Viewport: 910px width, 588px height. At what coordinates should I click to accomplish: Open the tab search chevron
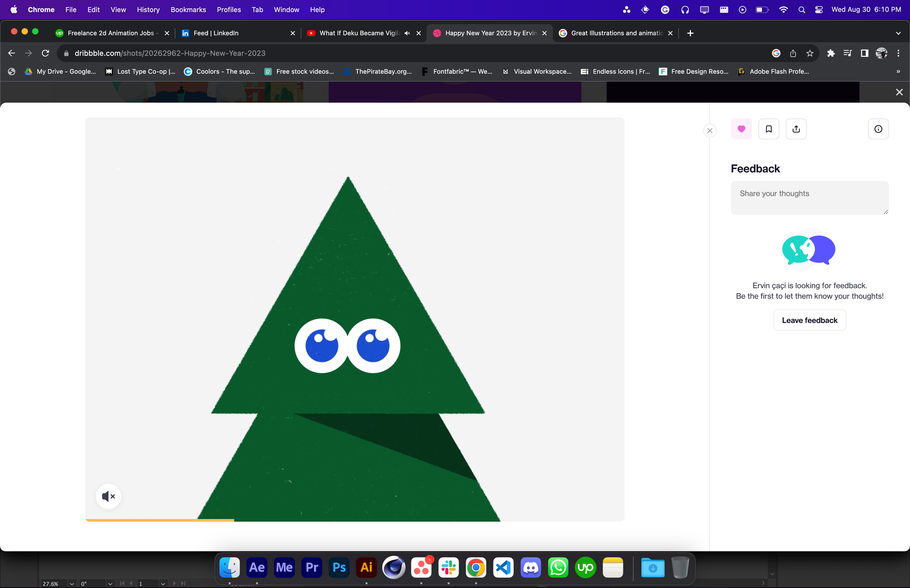pos(898,33)
